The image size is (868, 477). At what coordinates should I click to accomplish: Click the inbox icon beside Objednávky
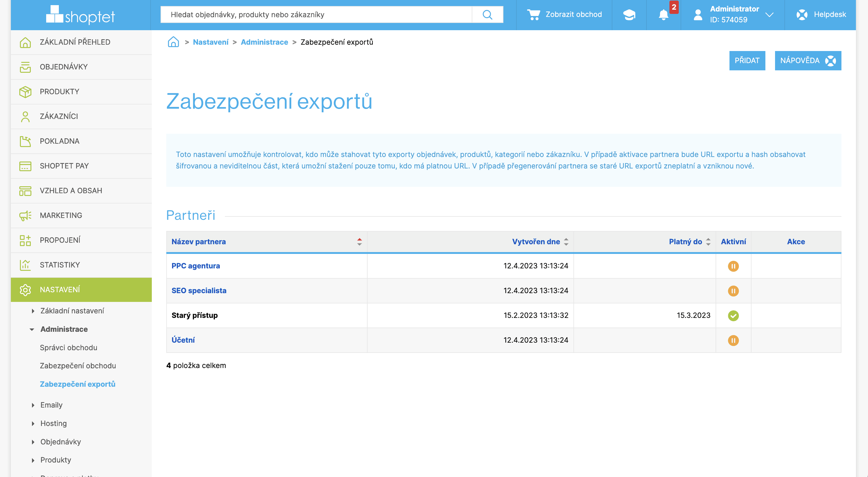pyautogui.click(x=25, y=67)
